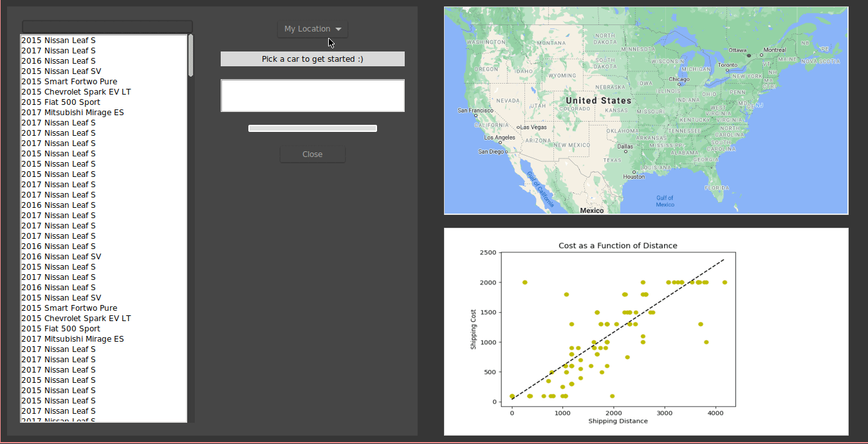
Task: Click the Close button
Action: (x=313, y=154)
